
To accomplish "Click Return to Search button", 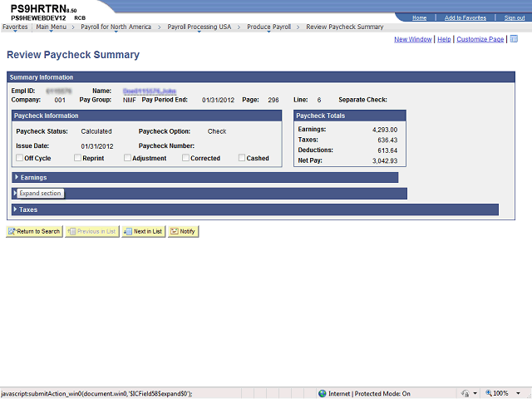I will (34, 231).
